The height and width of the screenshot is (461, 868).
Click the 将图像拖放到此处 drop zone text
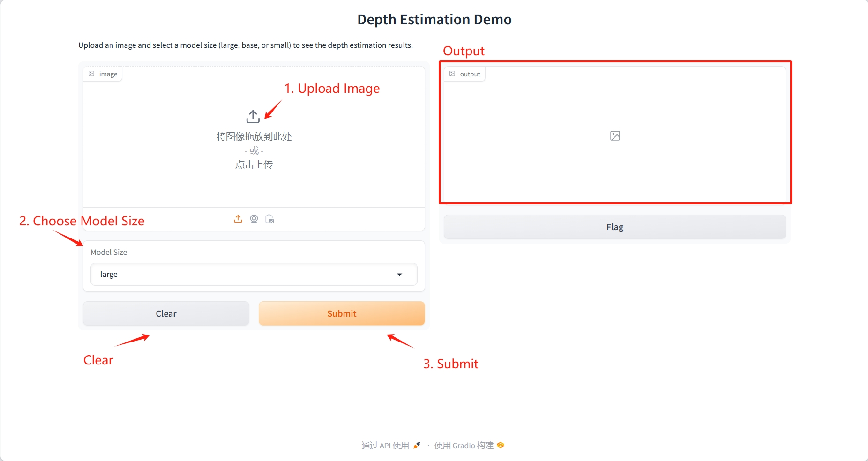[x=254, y=136]
